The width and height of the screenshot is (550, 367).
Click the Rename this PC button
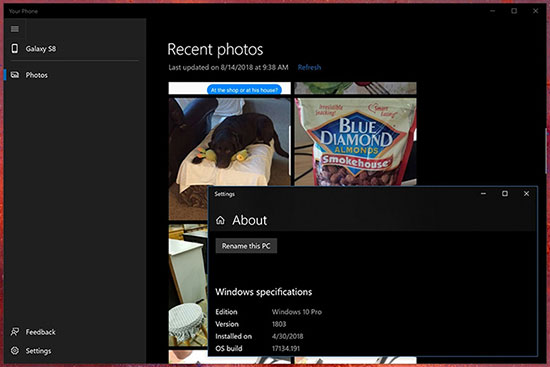(246, 246)
